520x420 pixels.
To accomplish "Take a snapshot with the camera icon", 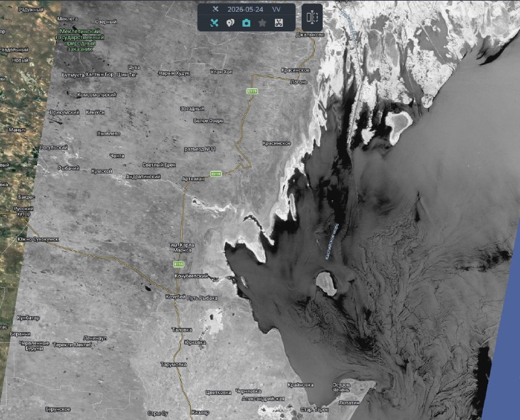I will [246, 23].
